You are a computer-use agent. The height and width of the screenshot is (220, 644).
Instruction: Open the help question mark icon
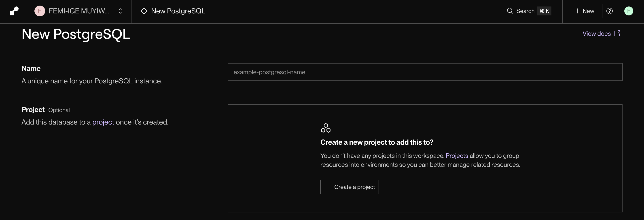tap(609, 11)
